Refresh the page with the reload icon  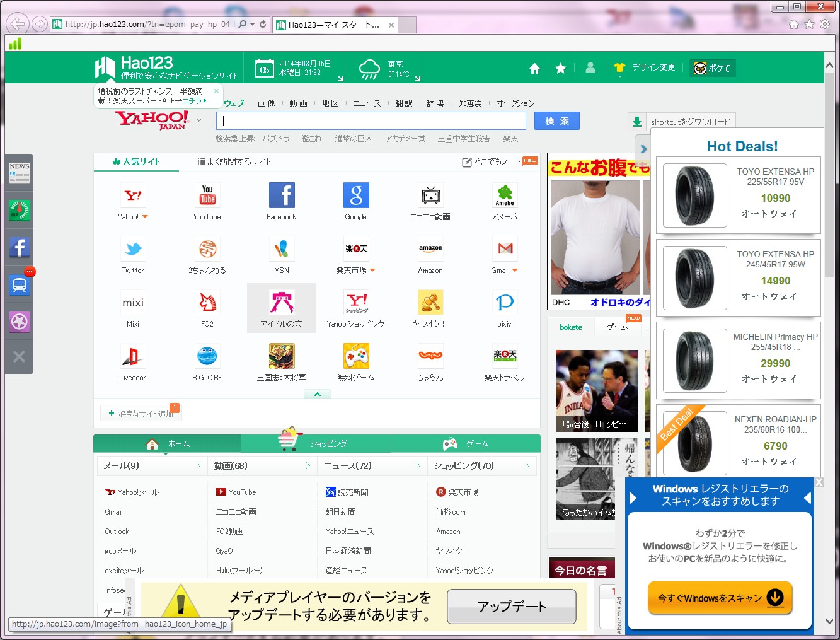263,25
